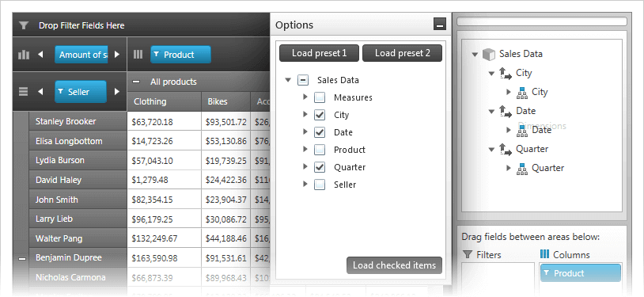The width and height of the screenshot is (644, 297).
Task: Click the filter funnel icon beside Drop Filter Fields
Action: click(x=24, y=25)
